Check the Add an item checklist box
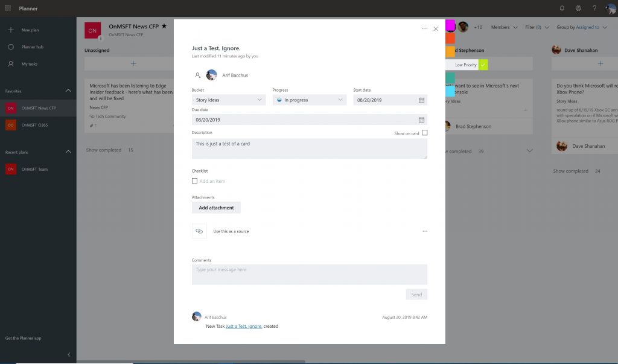618x364 pixels. pyautogui.click(x=195, y=180)
